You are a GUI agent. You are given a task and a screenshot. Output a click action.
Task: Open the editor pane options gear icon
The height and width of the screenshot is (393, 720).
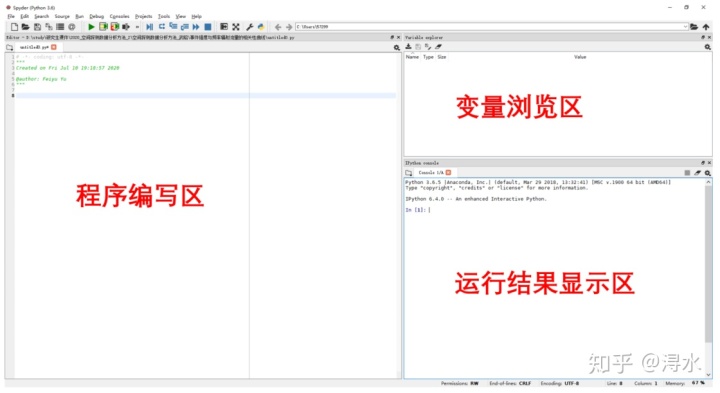[397, 47]
